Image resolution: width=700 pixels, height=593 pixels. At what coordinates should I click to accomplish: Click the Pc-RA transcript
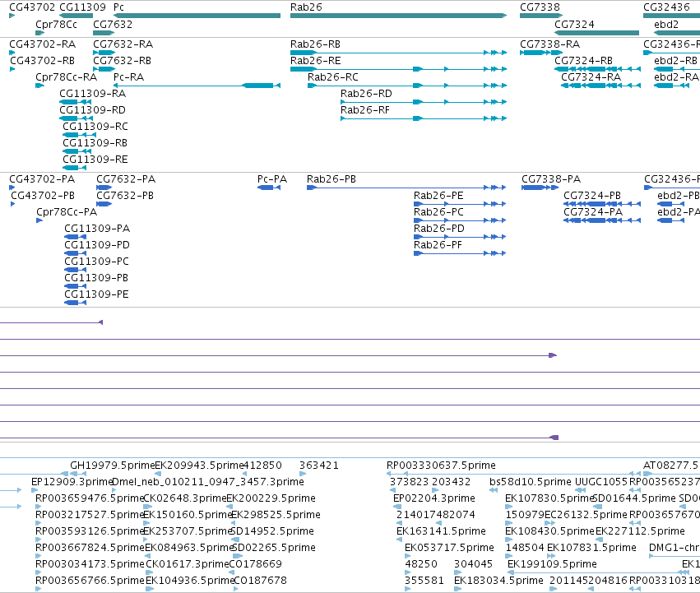[197, 86]
